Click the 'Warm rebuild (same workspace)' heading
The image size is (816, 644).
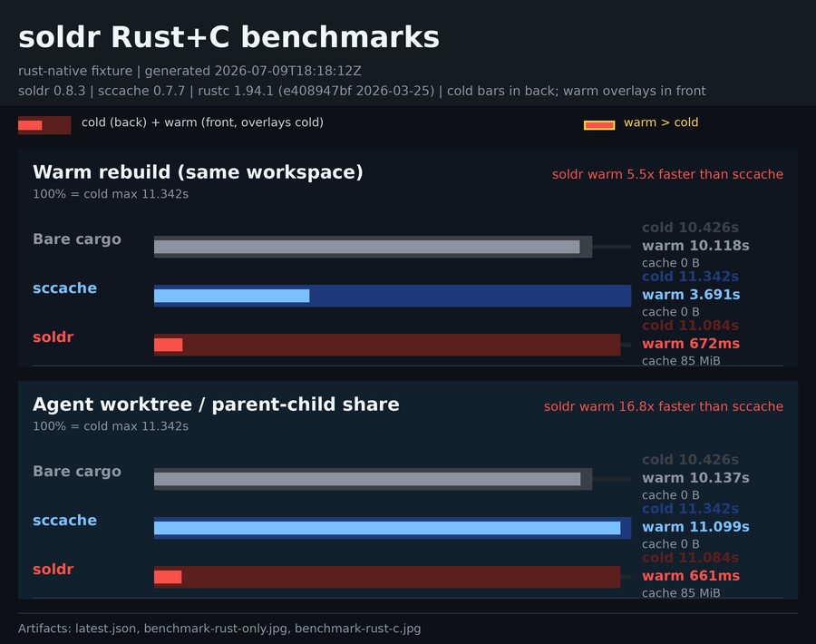[198, 171]
